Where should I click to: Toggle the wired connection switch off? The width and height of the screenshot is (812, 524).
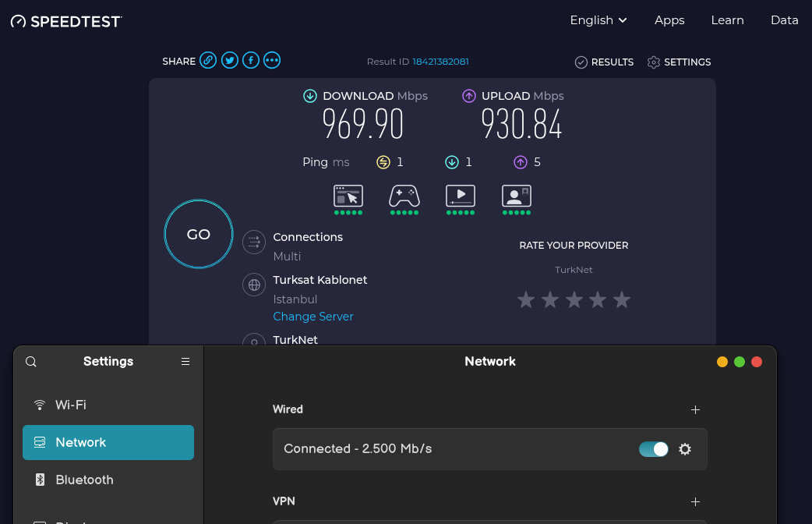(x=654, y=449)
